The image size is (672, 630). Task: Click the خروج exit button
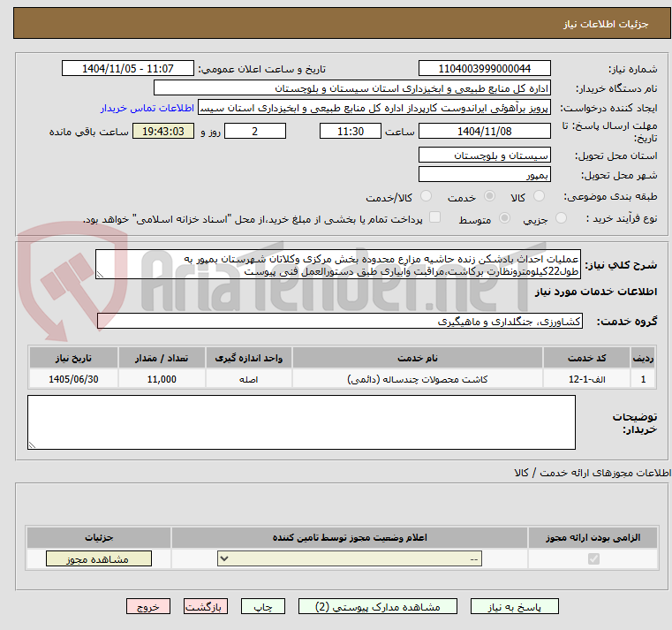[148, 607]
